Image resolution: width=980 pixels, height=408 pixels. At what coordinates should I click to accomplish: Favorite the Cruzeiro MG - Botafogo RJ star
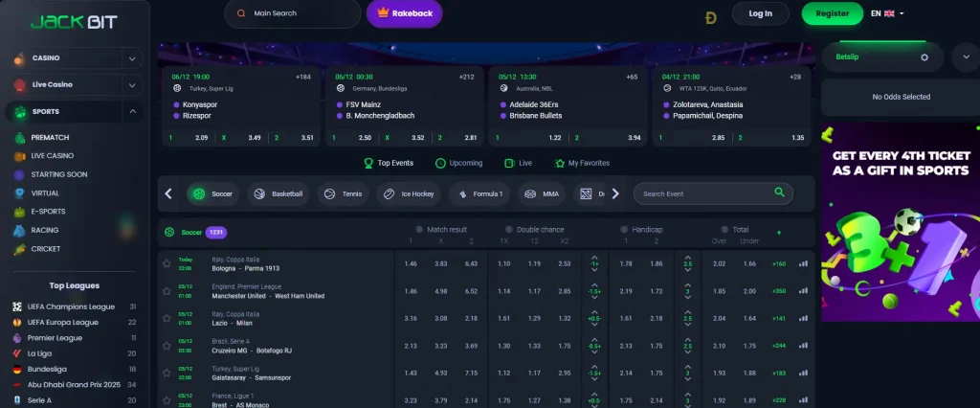click(167, 346)
